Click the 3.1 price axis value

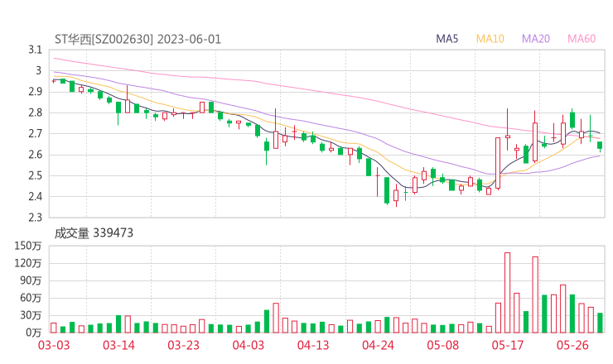pos(35,50)
